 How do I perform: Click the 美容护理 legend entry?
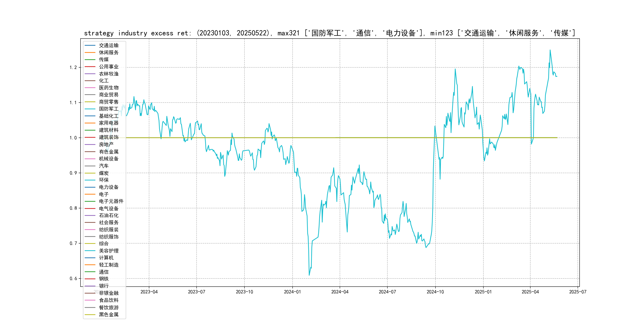click(109, 251)
